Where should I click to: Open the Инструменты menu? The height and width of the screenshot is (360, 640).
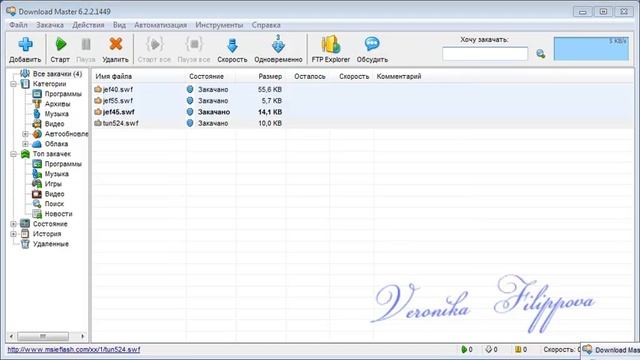click(x=219, y=25)
